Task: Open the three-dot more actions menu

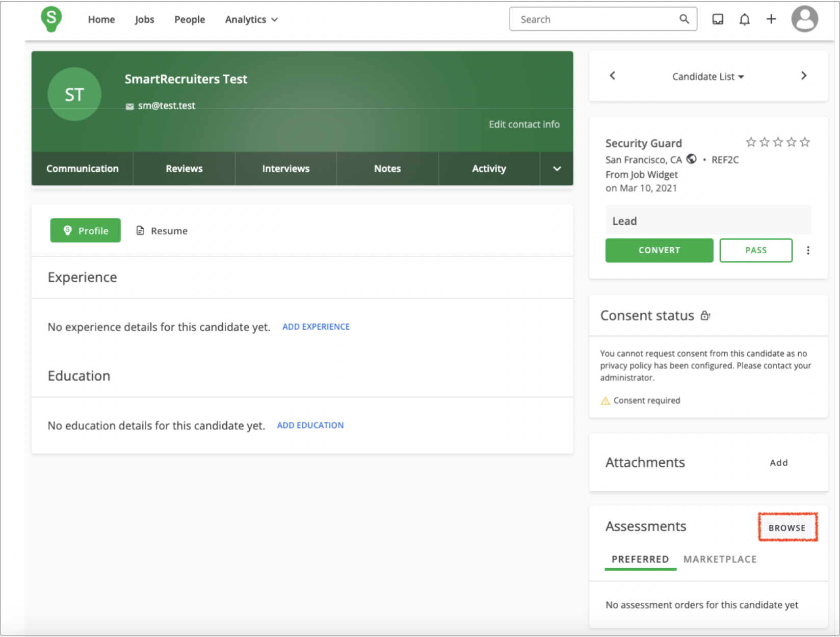Action: tap(808, 250)
